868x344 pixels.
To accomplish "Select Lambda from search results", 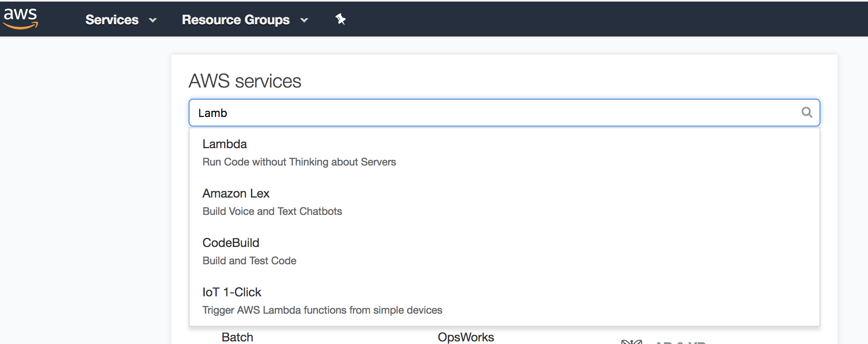I will pos(225,144).
